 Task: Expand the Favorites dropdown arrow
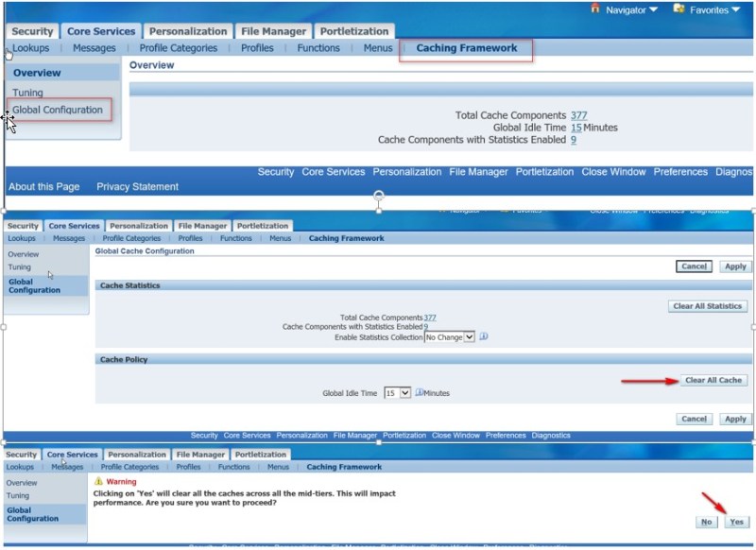[736, 10]
